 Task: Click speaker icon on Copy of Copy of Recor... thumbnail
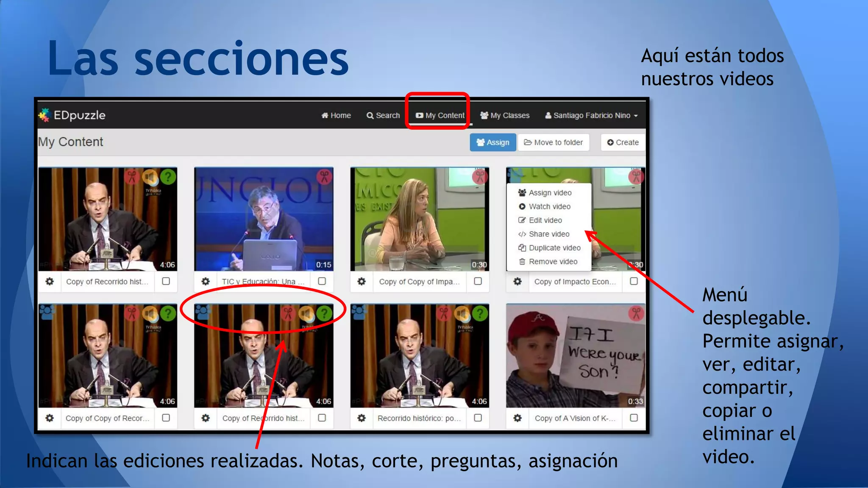[x=150, y=313]
